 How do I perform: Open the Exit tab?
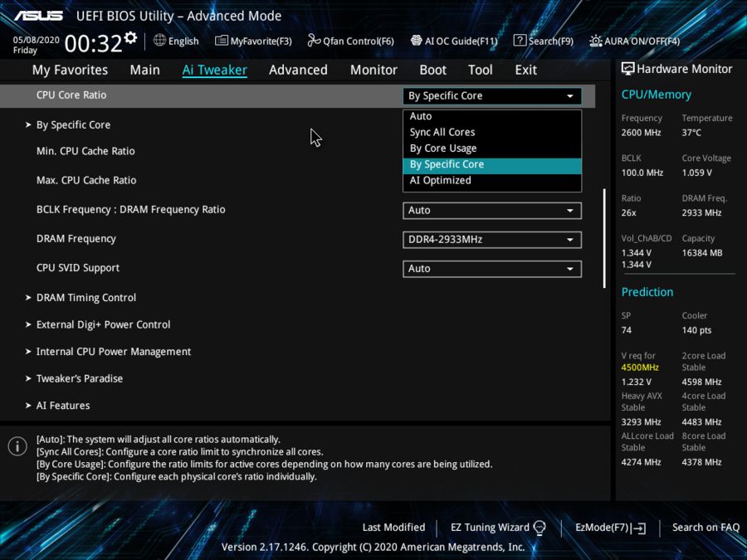point(525,70)
